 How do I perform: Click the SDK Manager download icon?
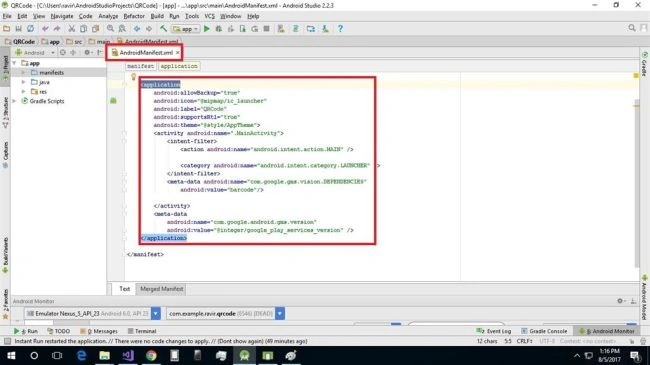pyautogui.click(x=325, y=29)
